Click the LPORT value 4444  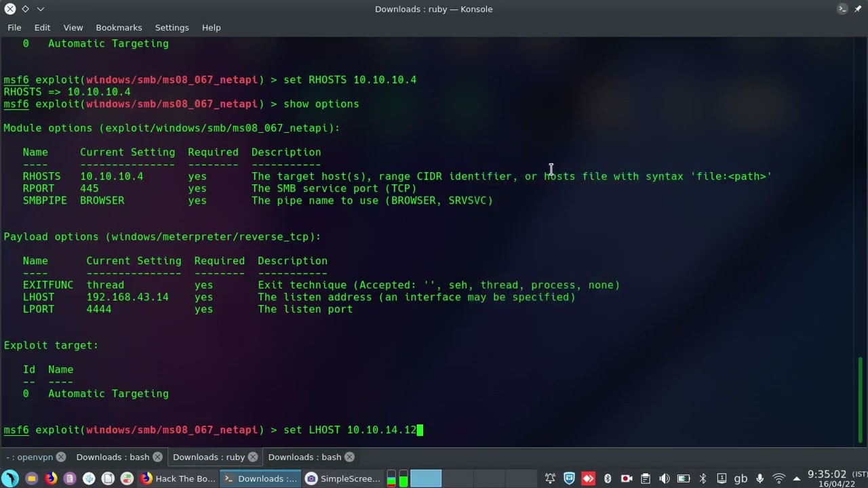point(99,309)
